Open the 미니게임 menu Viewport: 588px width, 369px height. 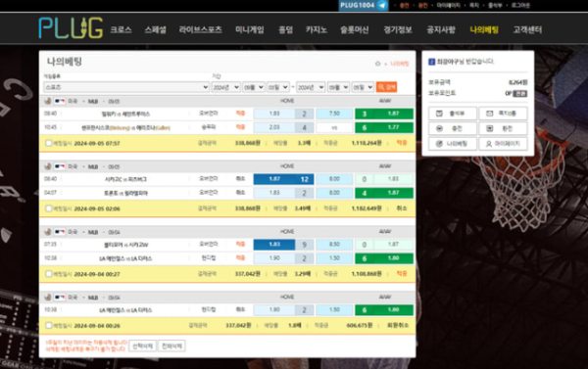[x=249, y=29]
